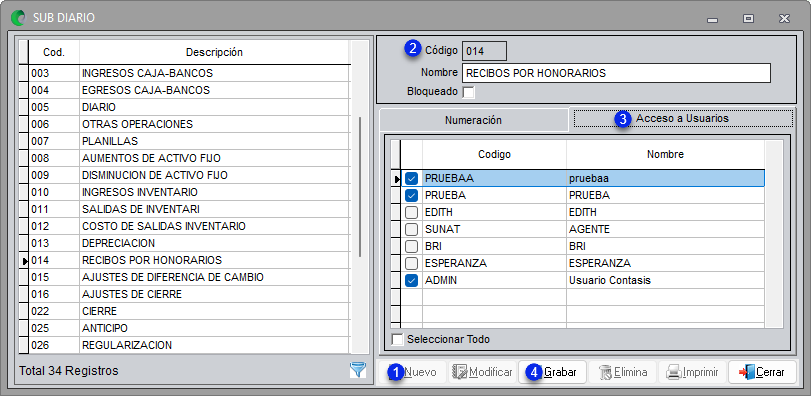The height and width of the screenshot is (396, 811).
Task: Select the CIERRE row with code 022
Action: click(x=189, y=311)
